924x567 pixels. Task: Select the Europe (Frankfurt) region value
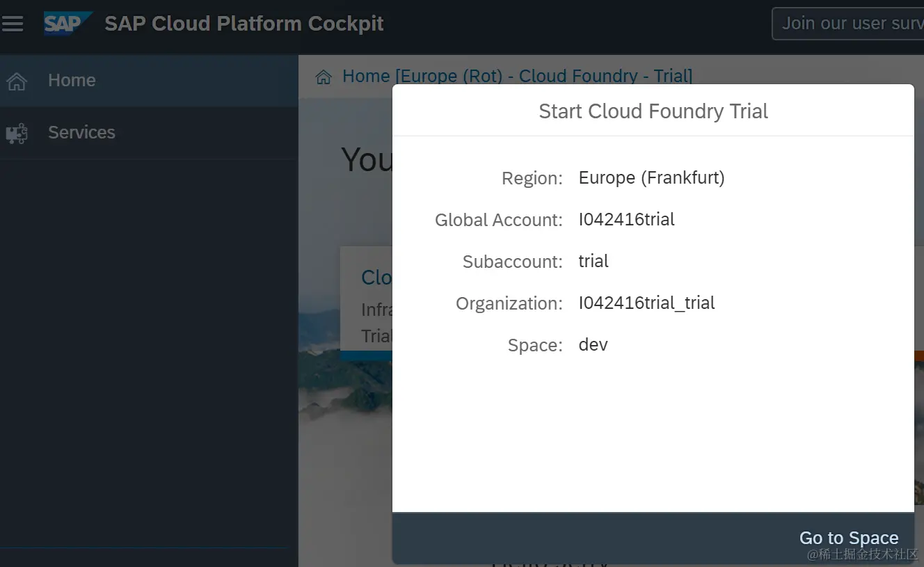651,178
